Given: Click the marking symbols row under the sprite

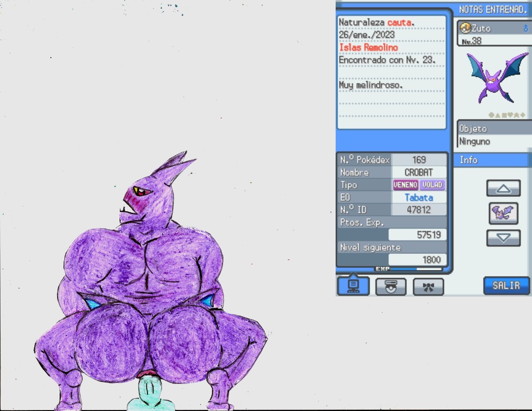Looking at the screenshot, I should tap(507, 115).
